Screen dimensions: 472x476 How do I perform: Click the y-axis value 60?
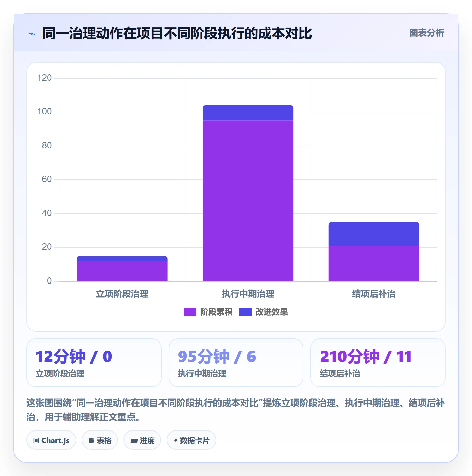pos(47,179)
